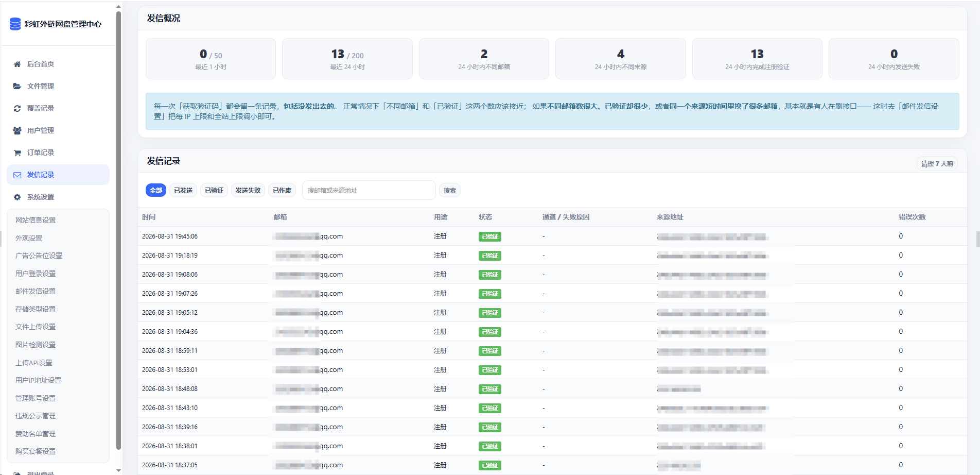Open 广告公告位设置 submenu item

39,256
